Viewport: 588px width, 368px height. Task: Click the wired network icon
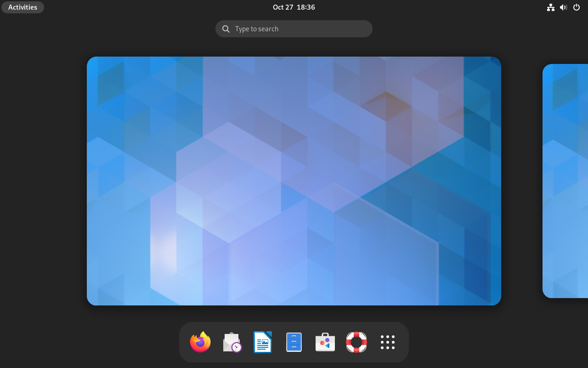point(550,7)
